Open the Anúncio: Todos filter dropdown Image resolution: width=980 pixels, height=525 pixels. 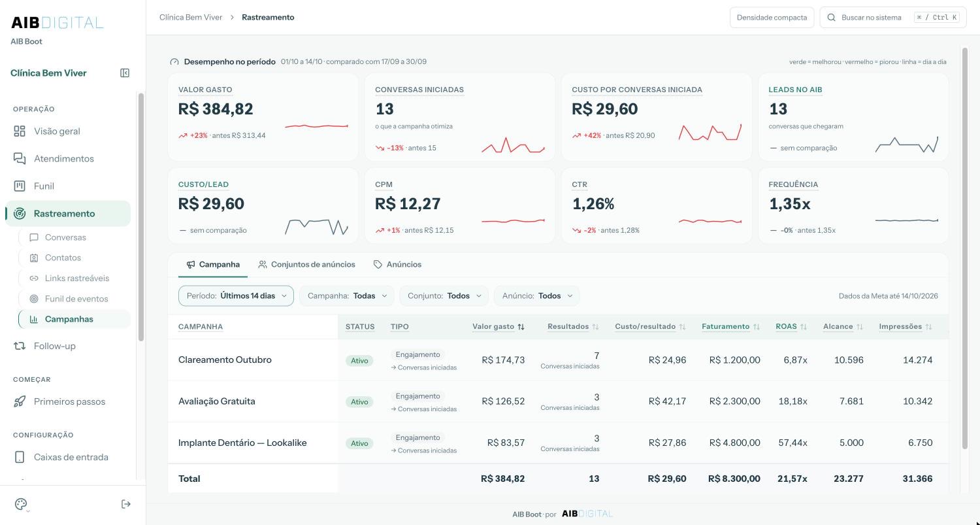click(x=537, y=296)
